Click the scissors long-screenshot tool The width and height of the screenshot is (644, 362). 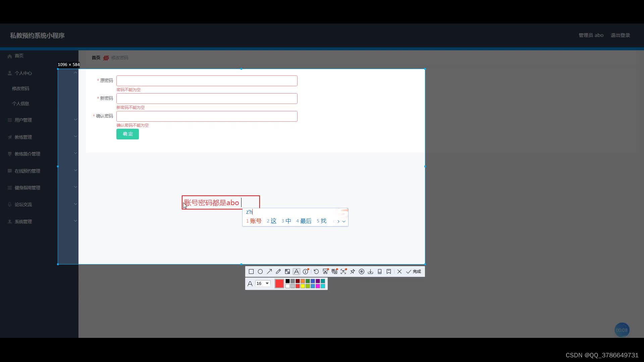325,272
